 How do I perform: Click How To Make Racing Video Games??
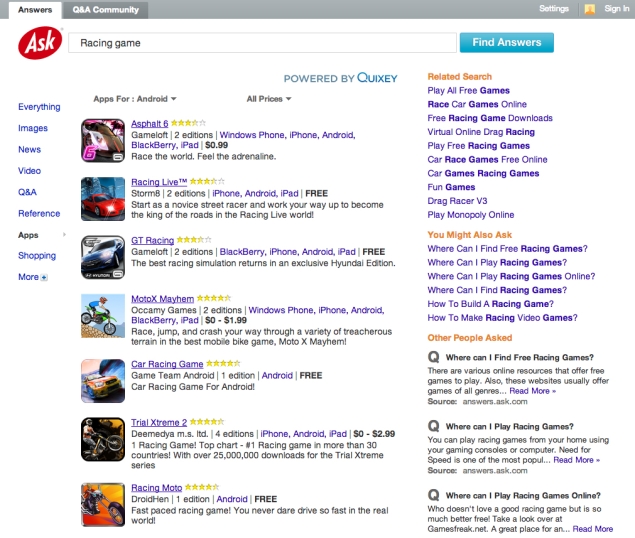503,317
